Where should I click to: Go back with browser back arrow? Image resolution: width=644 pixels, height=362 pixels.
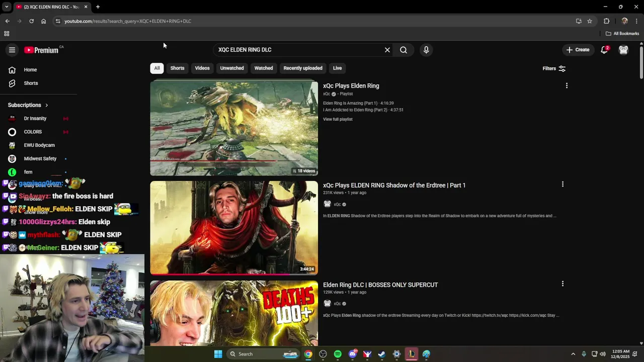click(7, 21)
